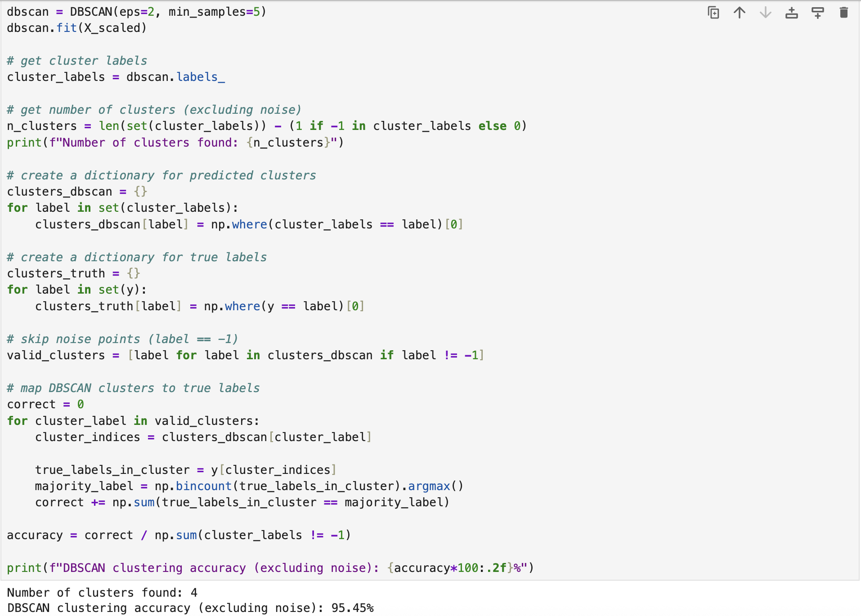Move the cell up with the arrow
Viewport: 861px width, 616px height.
point(740,13)
